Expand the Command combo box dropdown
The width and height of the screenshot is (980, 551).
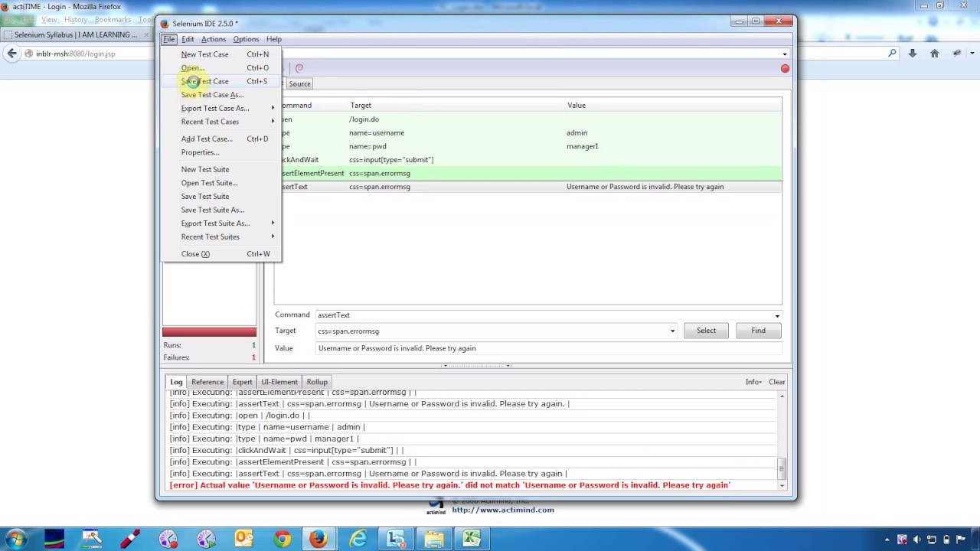click(x=777, y=316)
